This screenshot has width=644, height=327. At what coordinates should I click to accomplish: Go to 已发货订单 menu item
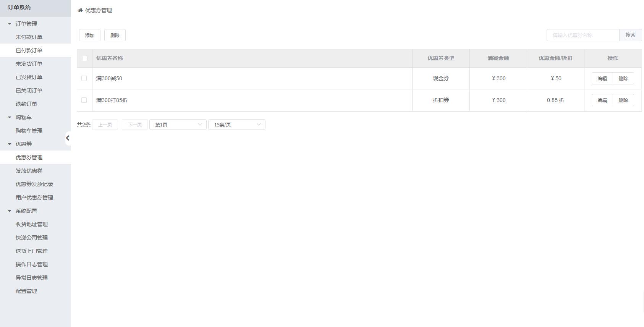[36, 77]
